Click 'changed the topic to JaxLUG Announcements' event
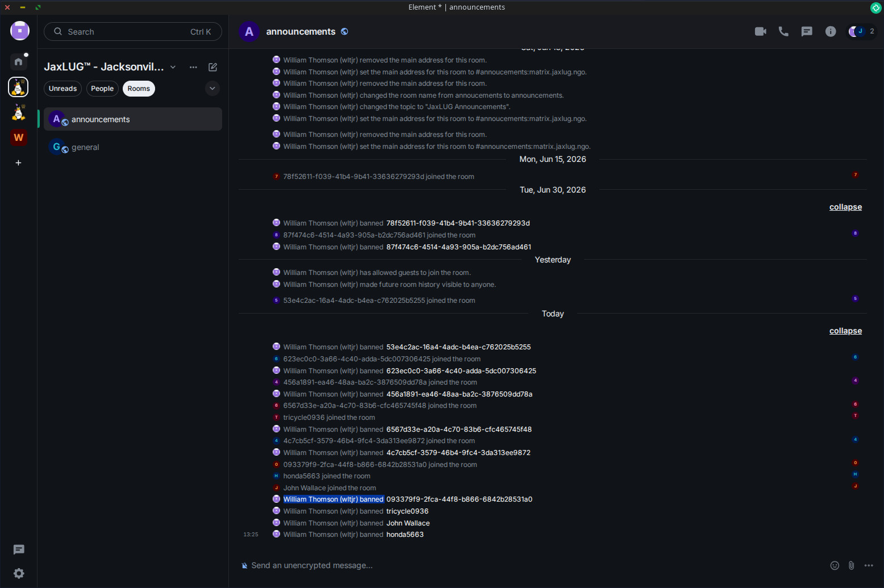884x588 pixels. pos(397,107)
